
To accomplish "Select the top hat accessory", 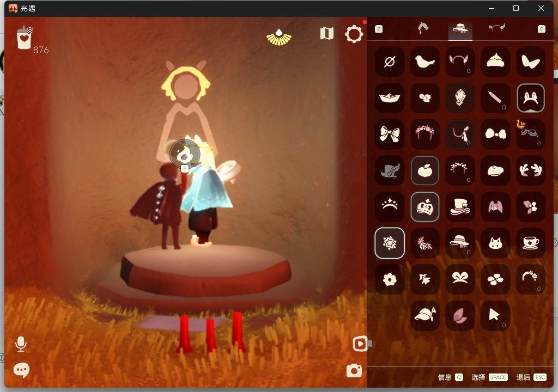I will click(460, 207).
